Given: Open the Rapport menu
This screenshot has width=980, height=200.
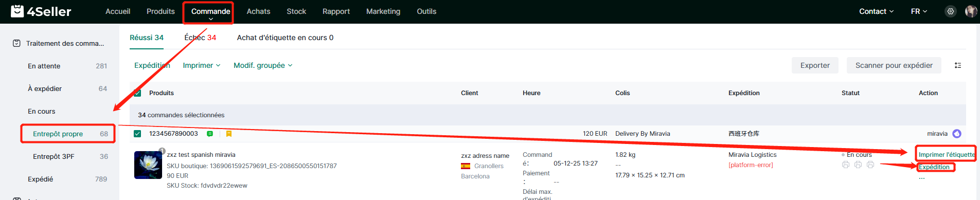Looking at the screenshot, I should point(336,11).
